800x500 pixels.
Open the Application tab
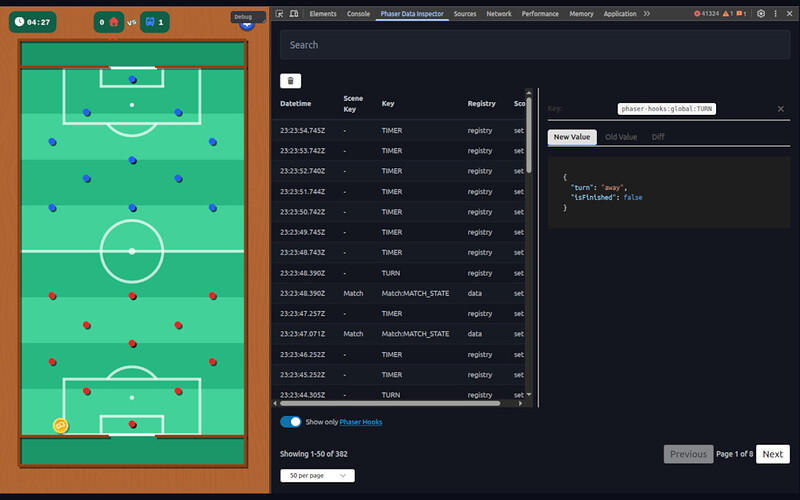[619, 14]
